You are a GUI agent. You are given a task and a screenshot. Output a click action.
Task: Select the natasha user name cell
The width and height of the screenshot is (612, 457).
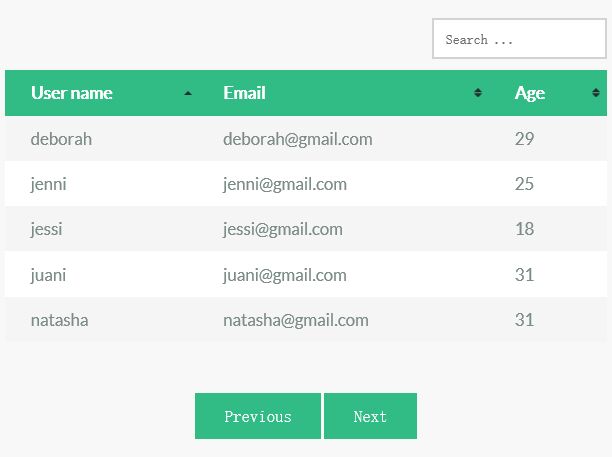(59, 320)
